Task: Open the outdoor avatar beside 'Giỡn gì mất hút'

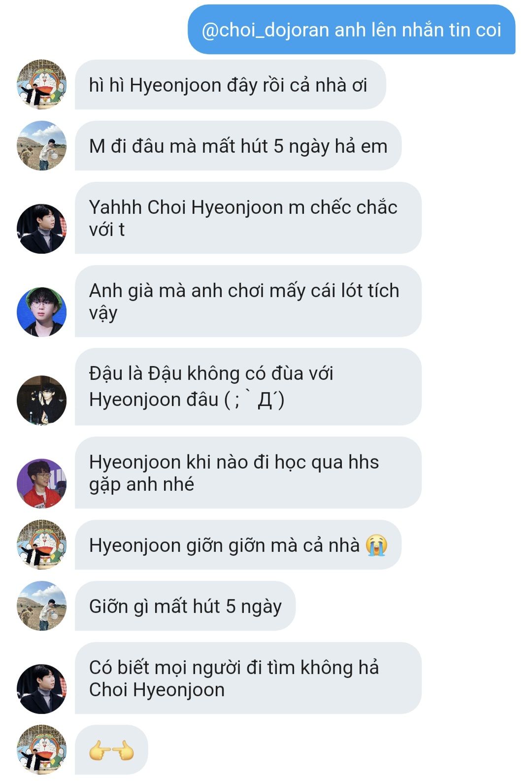Action: tap(41, 606)
